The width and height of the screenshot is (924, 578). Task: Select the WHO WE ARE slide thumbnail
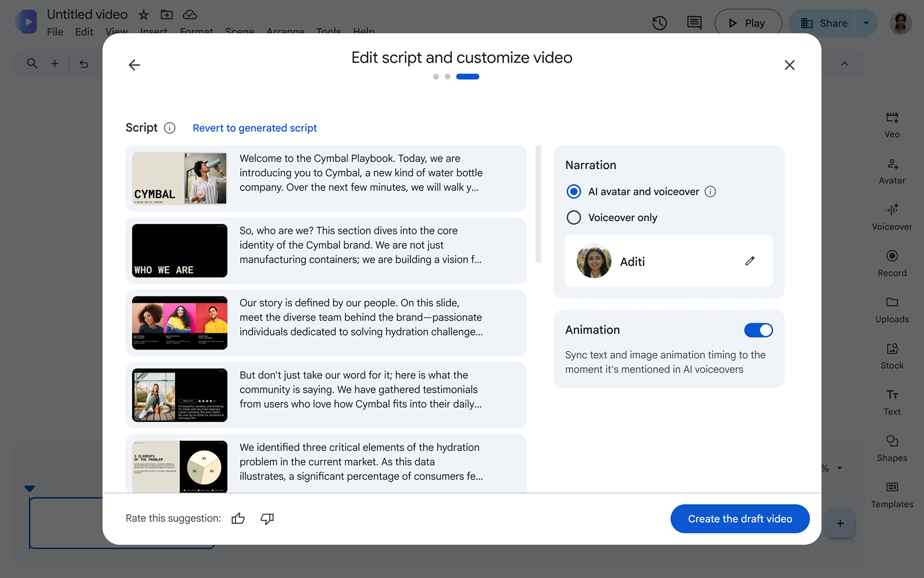coord(180,251)
